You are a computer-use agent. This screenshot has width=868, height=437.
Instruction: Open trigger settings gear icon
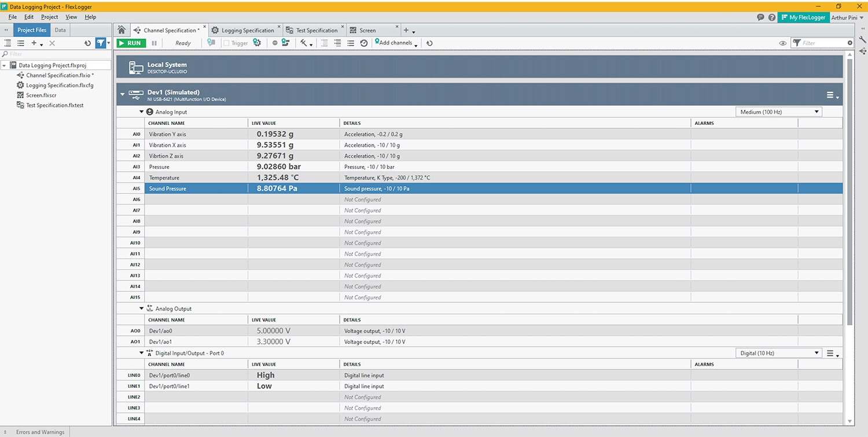(x=257, y=43)
